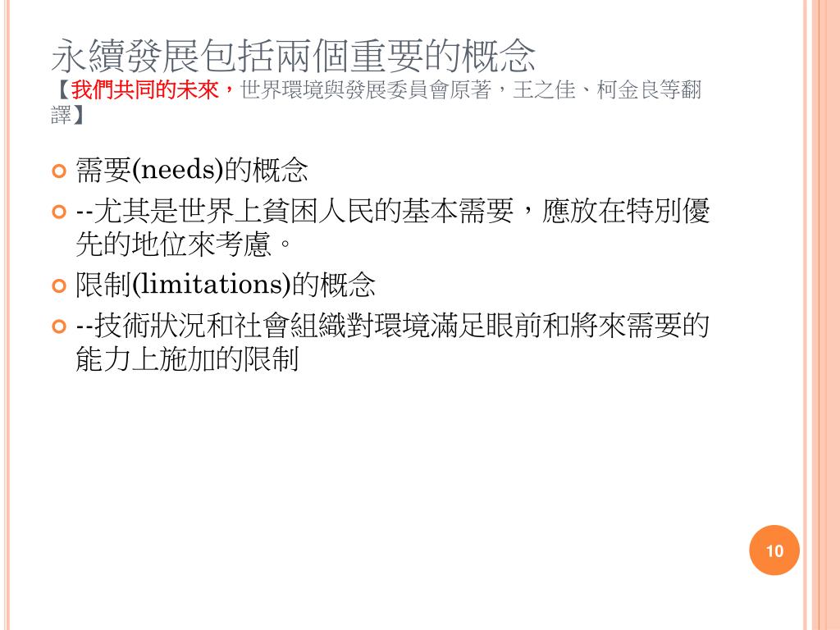
Task: Click the translator names 王之佳、柯金良等翻
Action: pos(606,89)
